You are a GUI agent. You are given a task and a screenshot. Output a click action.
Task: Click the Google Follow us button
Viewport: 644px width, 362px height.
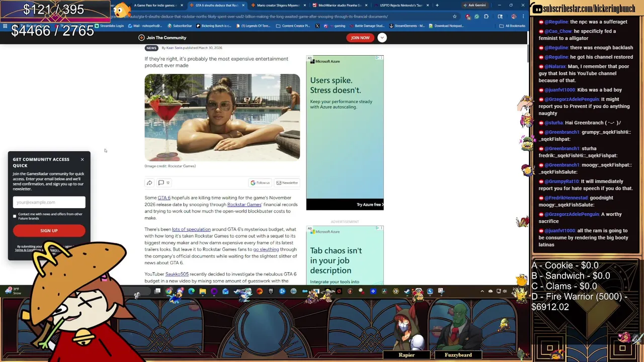coord(260,183)
